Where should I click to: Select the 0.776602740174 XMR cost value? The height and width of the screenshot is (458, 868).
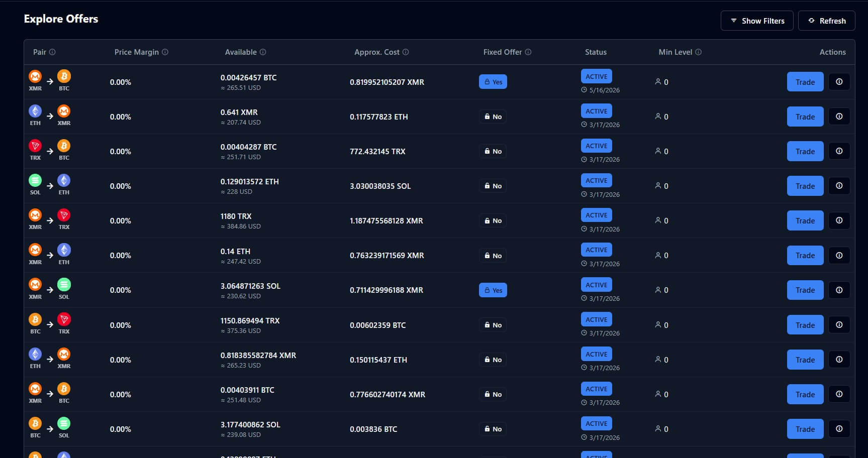pyautogui.click(x=388, y=394)
